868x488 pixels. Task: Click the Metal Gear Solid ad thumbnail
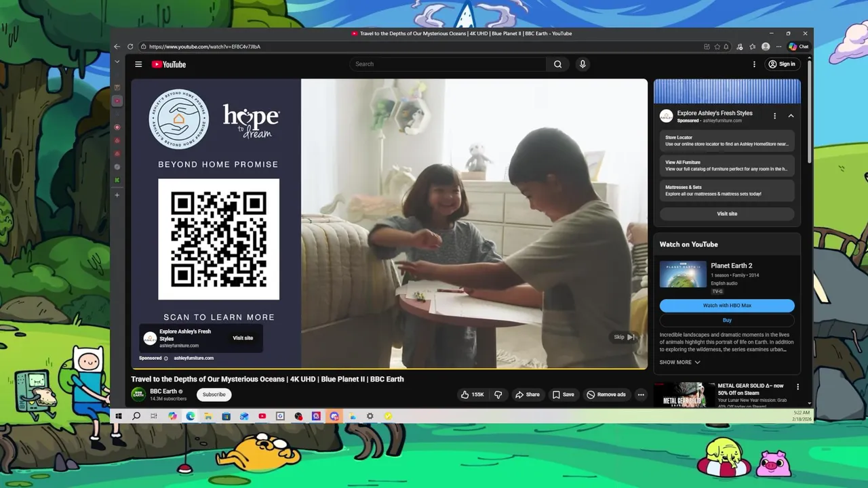[x=684, y=394]
